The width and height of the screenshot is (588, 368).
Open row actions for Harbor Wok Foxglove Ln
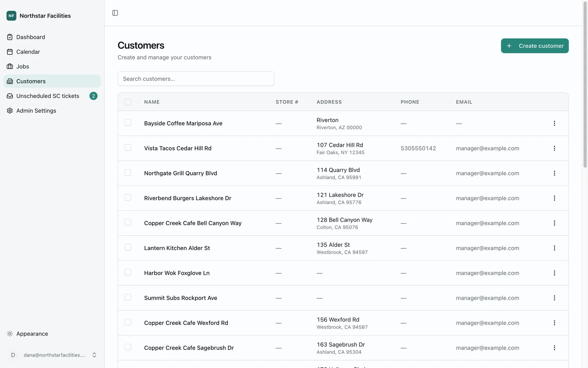coord(554,273)
